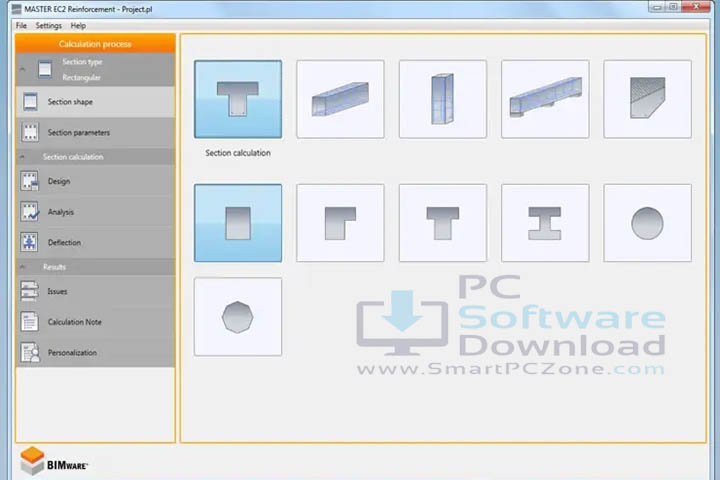Select the continuous beam on supports tile

[x=545, y=99]
